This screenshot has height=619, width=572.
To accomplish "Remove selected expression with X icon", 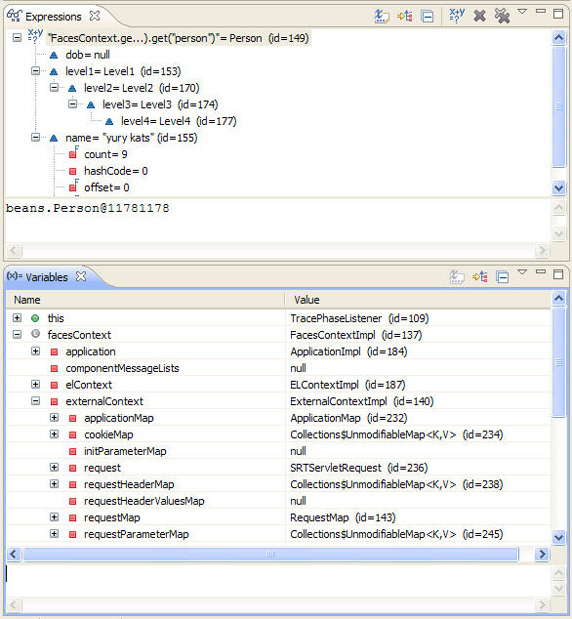I will (479, 16).
